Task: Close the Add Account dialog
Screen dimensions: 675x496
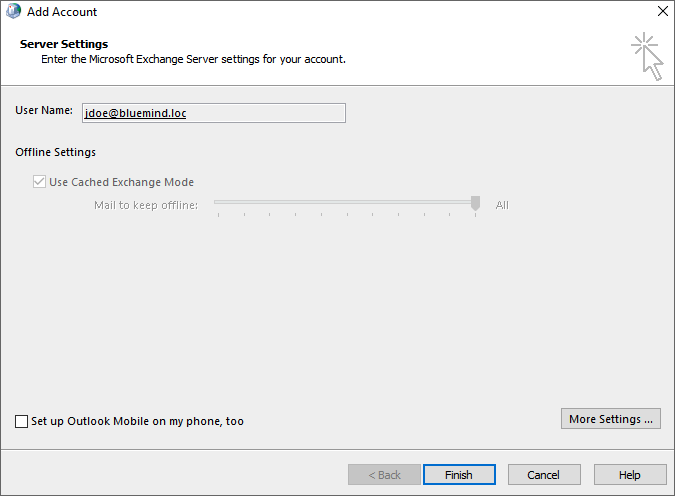Action: (663, 11)
